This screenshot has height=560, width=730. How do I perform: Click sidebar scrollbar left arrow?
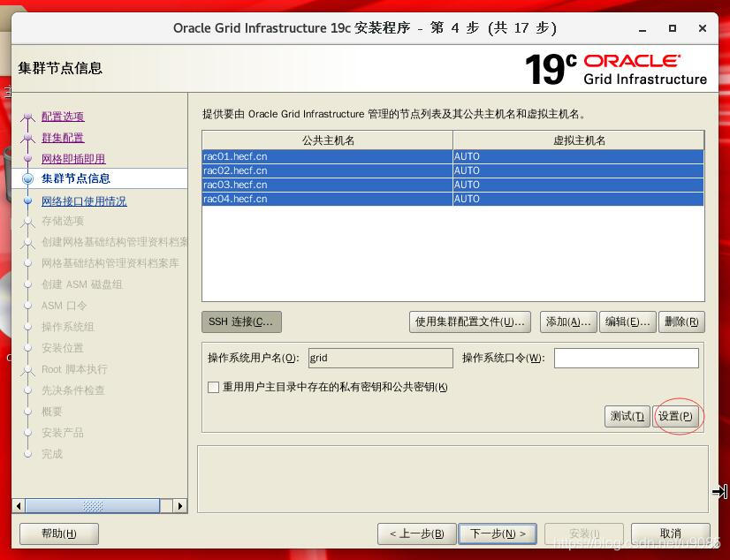click(x=19, y=506)
